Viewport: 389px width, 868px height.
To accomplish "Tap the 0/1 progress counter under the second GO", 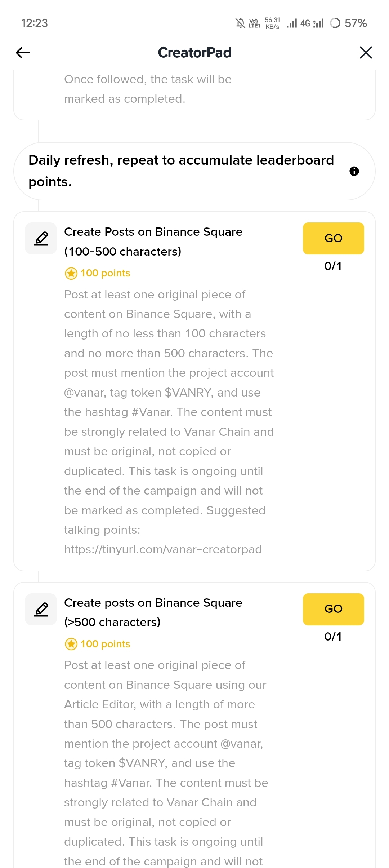I will pyautogui.click(x=333, y=637).
